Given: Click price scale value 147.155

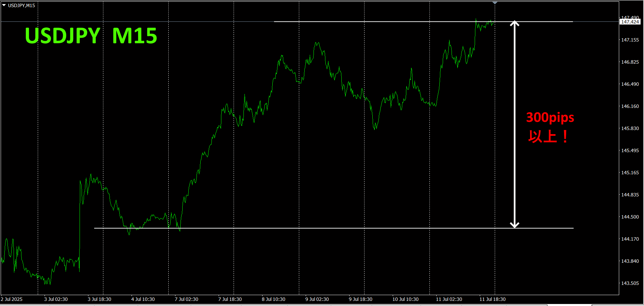Looking at the screenshot, I should (x=630, y=40).
